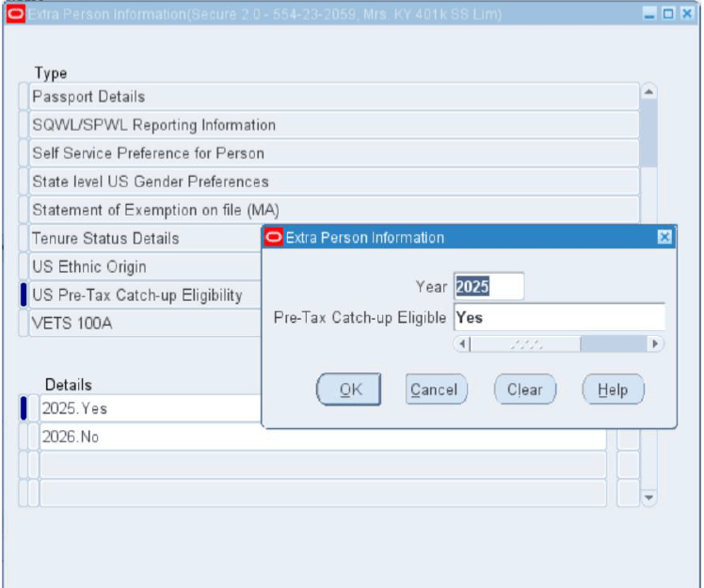Click the Details list down arrow

648,498
